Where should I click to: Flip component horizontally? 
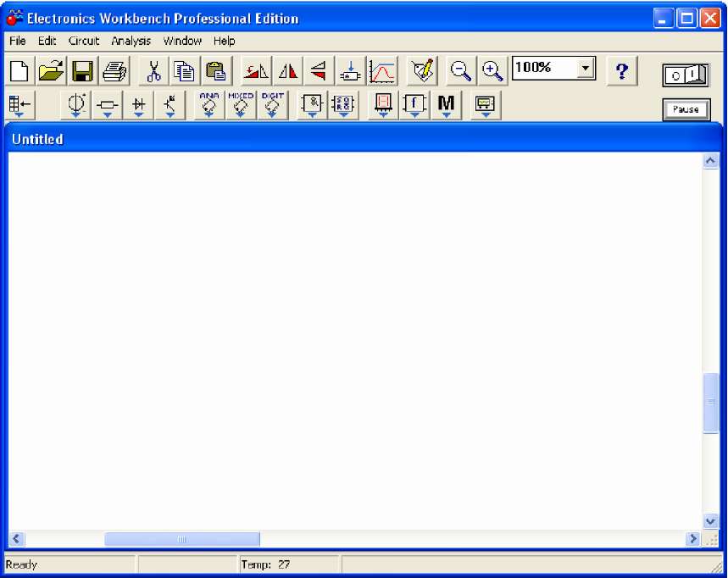click(x=288, y=71)
